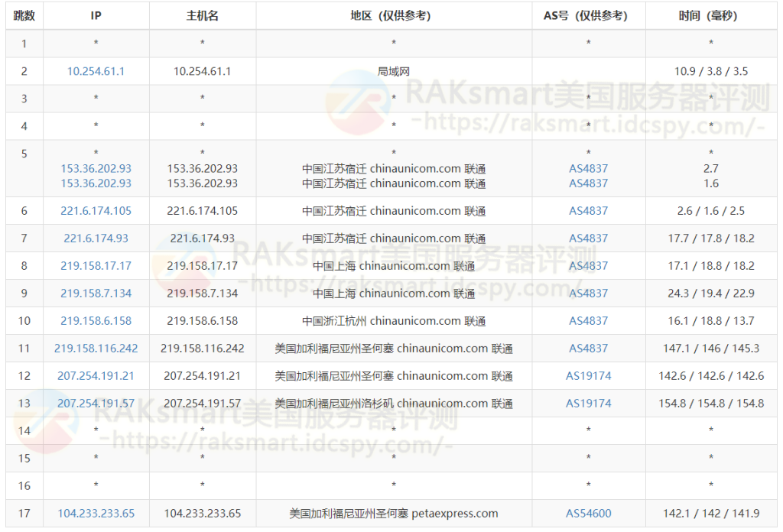Select hop number 17 cell
The width and height of the screenshot is (783, 532).
point(24,514)
